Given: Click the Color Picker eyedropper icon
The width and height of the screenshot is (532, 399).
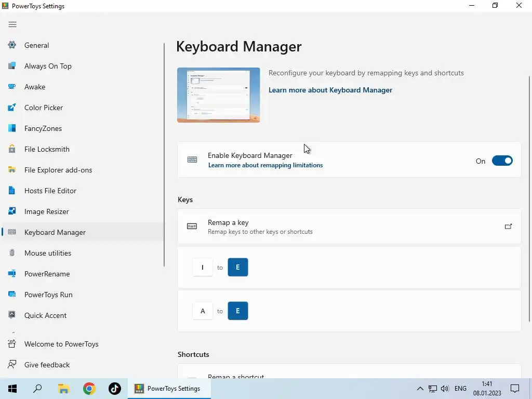Looking at the screenshot, I should 12,107.
